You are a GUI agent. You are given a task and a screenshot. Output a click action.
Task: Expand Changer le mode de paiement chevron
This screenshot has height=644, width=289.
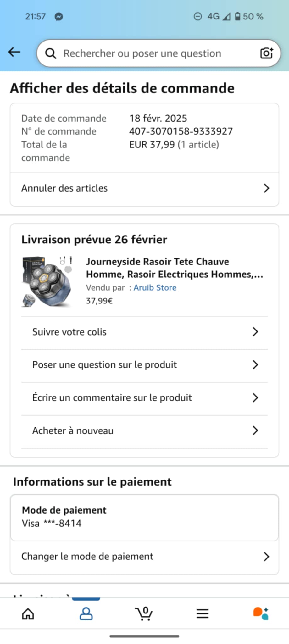(x=266, y=557)
